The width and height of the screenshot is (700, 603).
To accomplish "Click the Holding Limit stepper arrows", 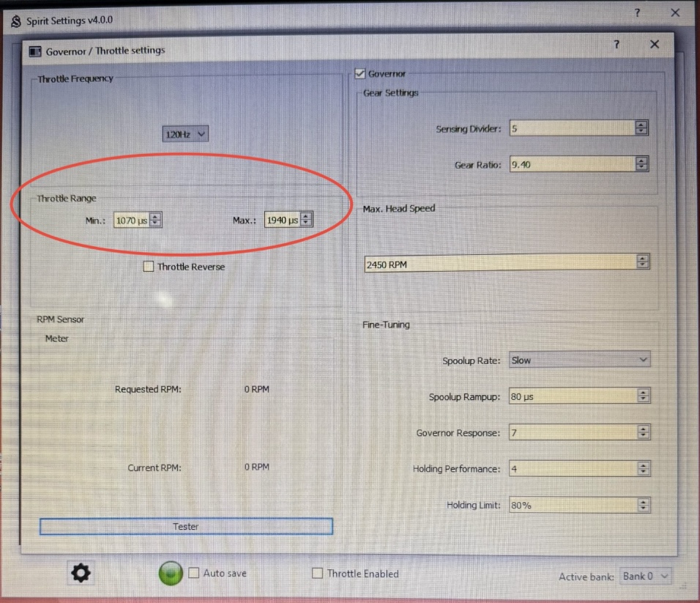I will click(643, 505).
